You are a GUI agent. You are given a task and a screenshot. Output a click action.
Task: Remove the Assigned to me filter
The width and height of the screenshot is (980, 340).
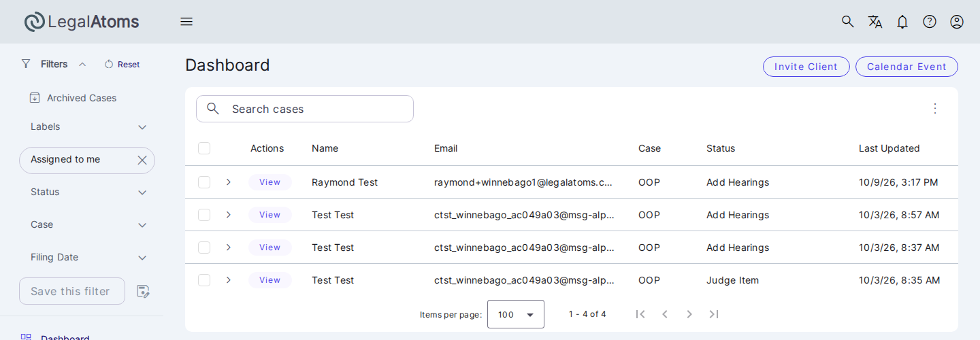142,160
